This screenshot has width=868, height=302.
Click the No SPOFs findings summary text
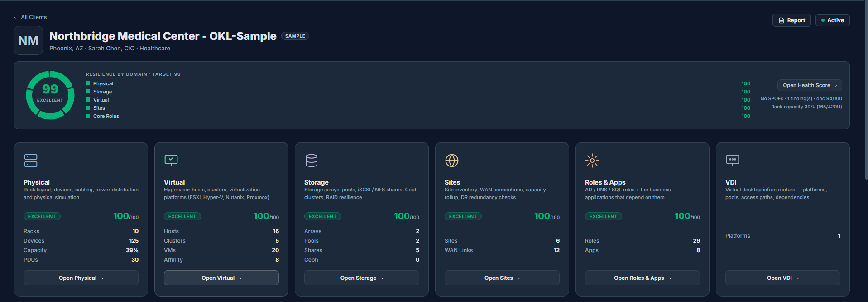[801, 99]
